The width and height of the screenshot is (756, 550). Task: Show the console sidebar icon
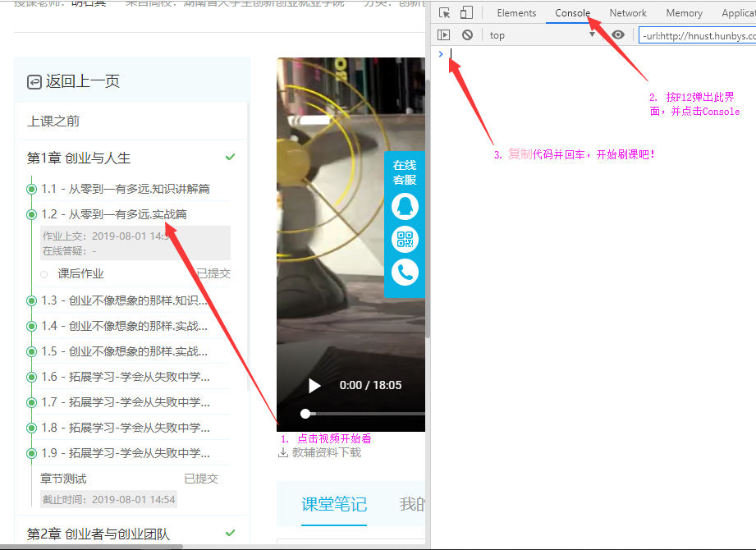click(443, 34)
